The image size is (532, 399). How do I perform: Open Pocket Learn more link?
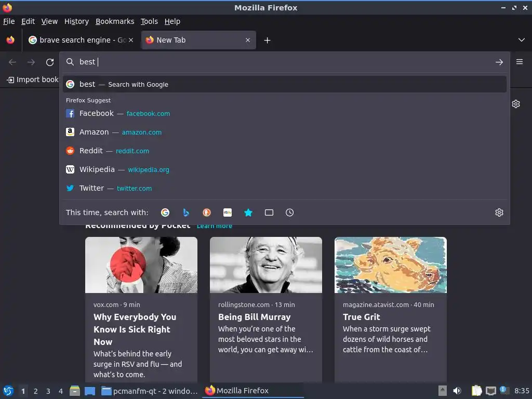point(215,226)
